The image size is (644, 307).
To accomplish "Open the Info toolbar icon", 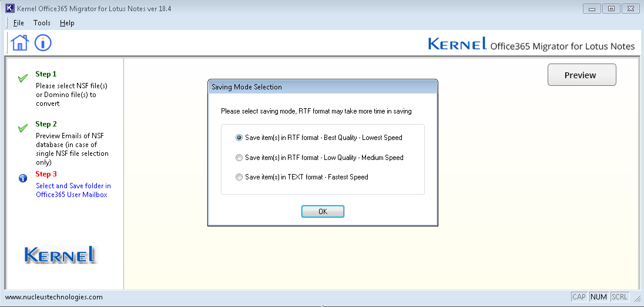I will (x=43, y=42).
